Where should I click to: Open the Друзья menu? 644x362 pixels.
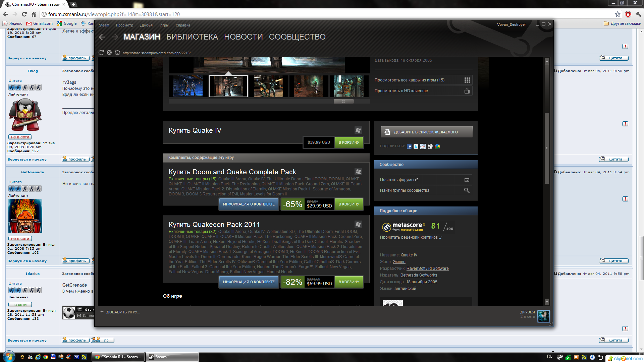(146, 25)
